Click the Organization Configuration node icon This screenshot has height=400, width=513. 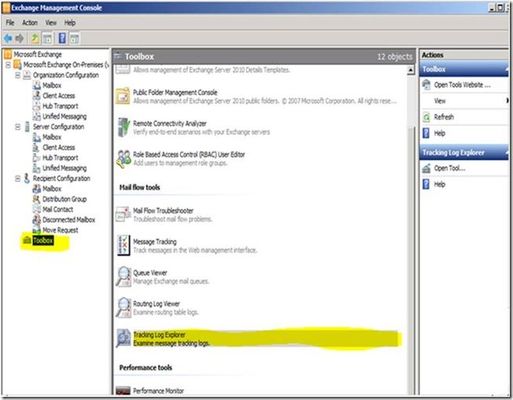coord(27,75)
